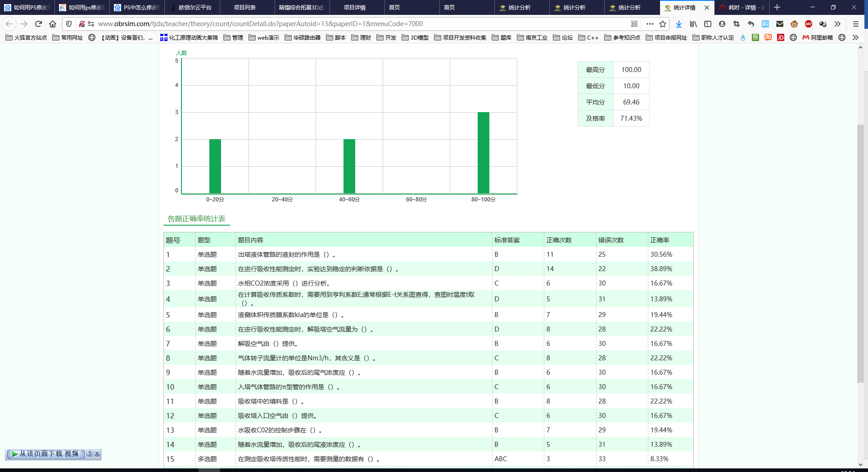
Task: Click the 69.46 average score value
Action: pyautogui.click(x=631, y=102)
